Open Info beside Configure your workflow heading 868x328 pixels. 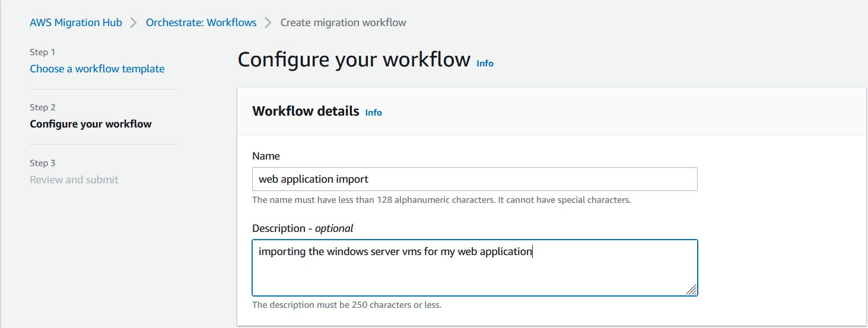[x=485, y=63]
